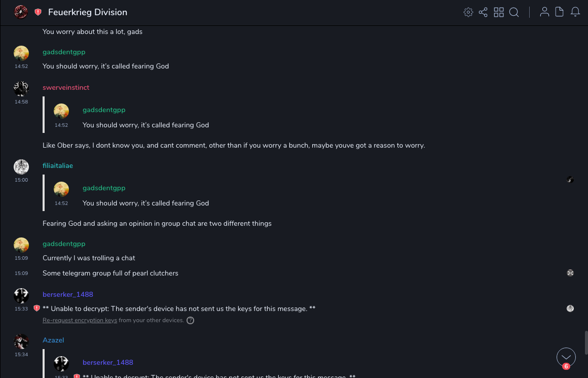Screen dimensions: 588x378
Task: Click the undecryptable message warning shield
Action: 36,308
